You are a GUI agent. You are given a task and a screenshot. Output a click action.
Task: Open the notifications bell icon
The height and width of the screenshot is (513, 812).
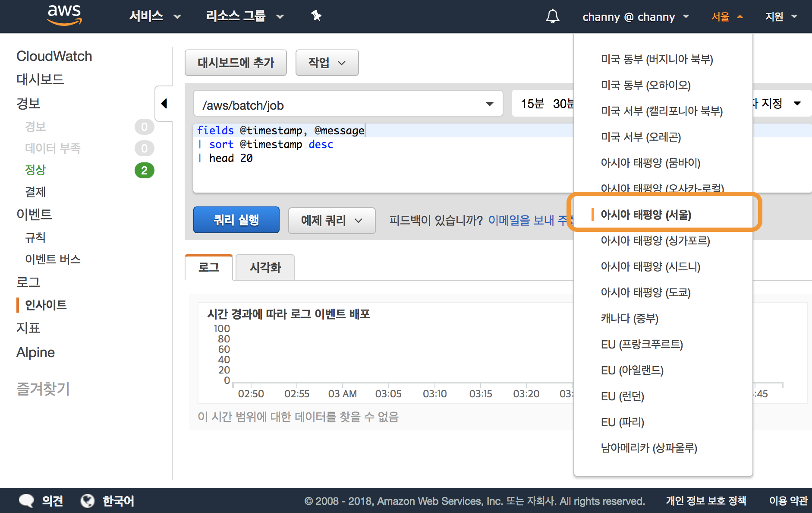point(552,16)
